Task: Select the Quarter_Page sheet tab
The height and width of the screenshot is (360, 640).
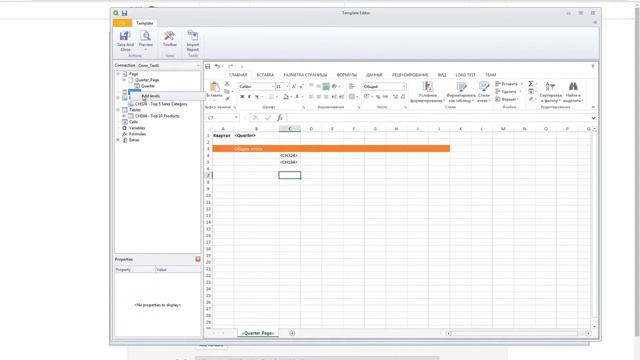Action: tap(258, 333)
